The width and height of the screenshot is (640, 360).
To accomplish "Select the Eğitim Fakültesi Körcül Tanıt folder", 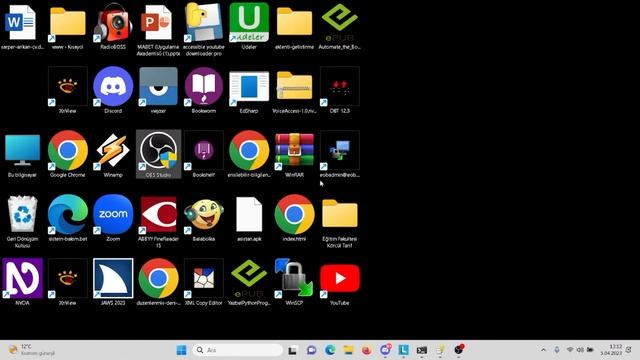I will click(340, 214).
